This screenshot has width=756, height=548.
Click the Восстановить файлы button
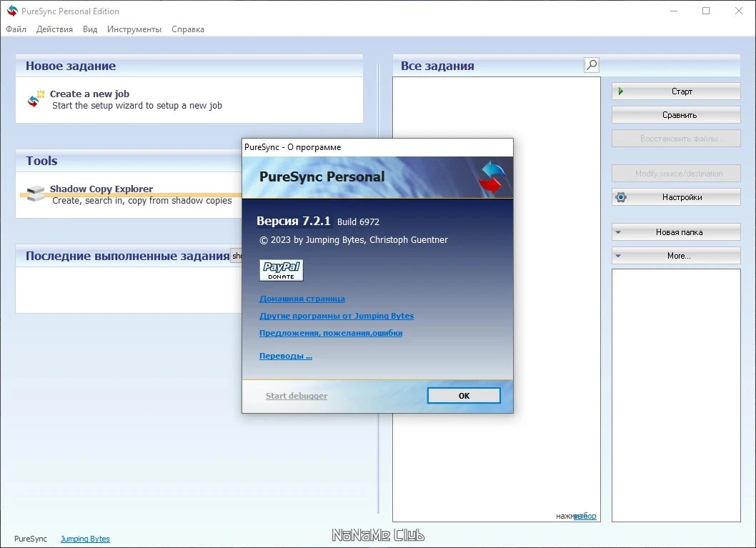pos(676,139)
